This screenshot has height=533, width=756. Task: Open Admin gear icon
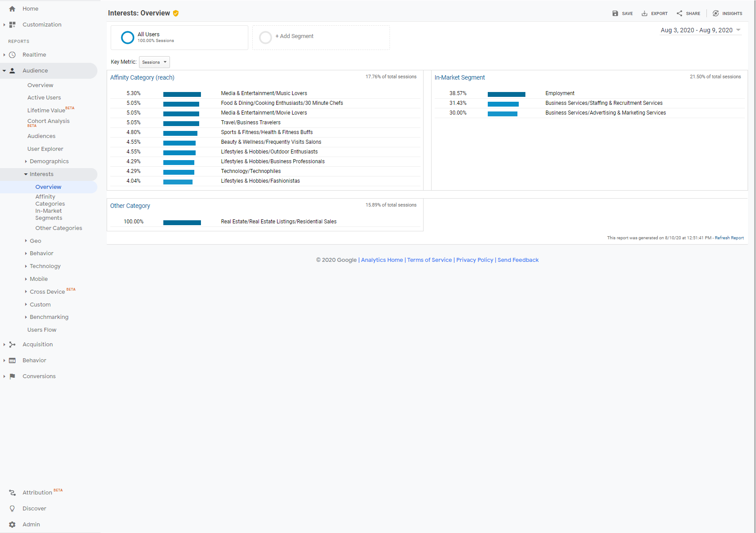coord(12,525)
